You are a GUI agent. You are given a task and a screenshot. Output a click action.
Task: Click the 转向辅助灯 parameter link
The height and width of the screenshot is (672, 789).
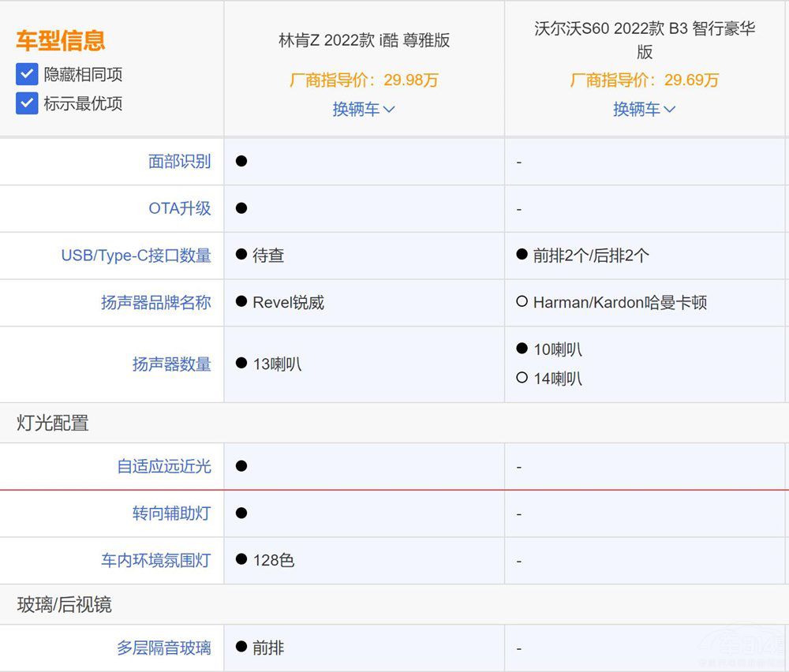(171, 513)
